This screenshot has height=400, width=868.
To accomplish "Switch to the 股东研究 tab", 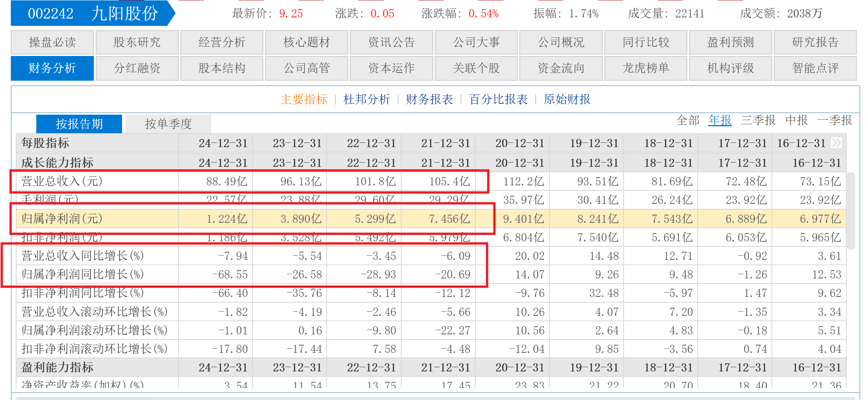I will click(x=137, y=42).
